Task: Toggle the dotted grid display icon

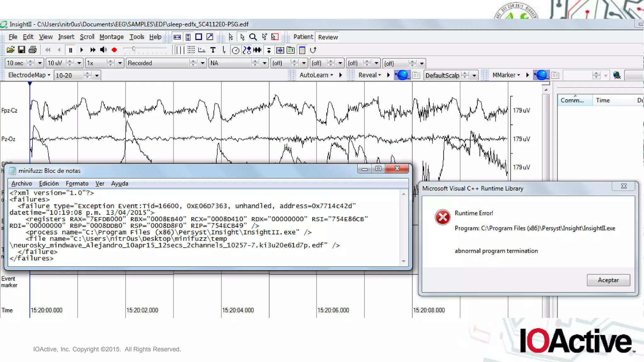Action: [x=191, y=50]
